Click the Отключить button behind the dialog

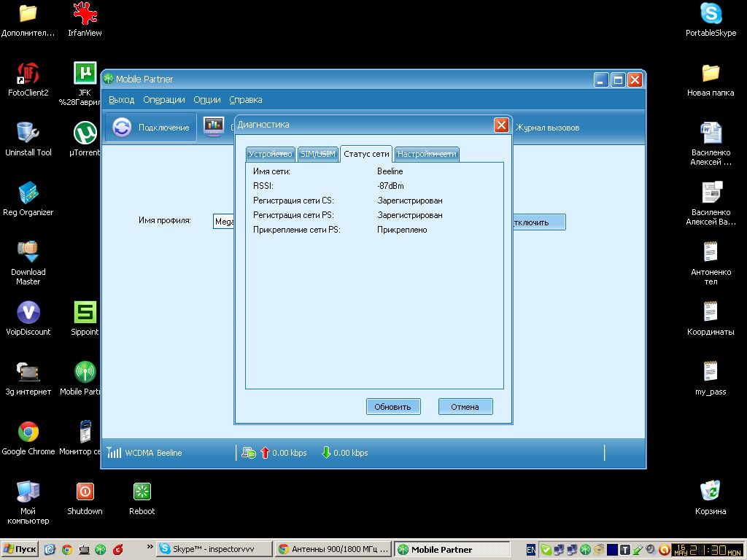[539, 222]
